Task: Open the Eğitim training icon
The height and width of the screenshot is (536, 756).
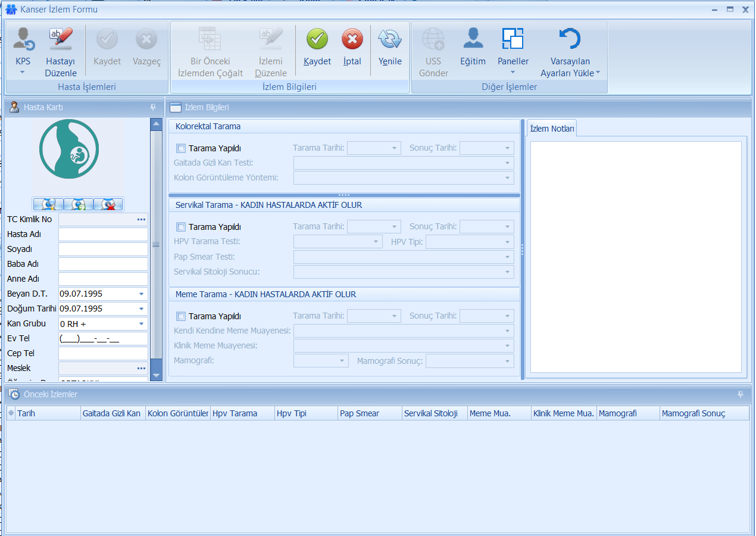Action: coord(473,39)
